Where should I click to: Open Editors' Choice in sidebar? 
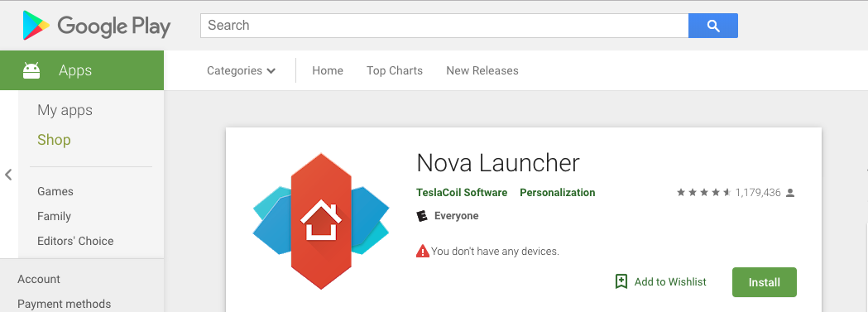point(75,241)
